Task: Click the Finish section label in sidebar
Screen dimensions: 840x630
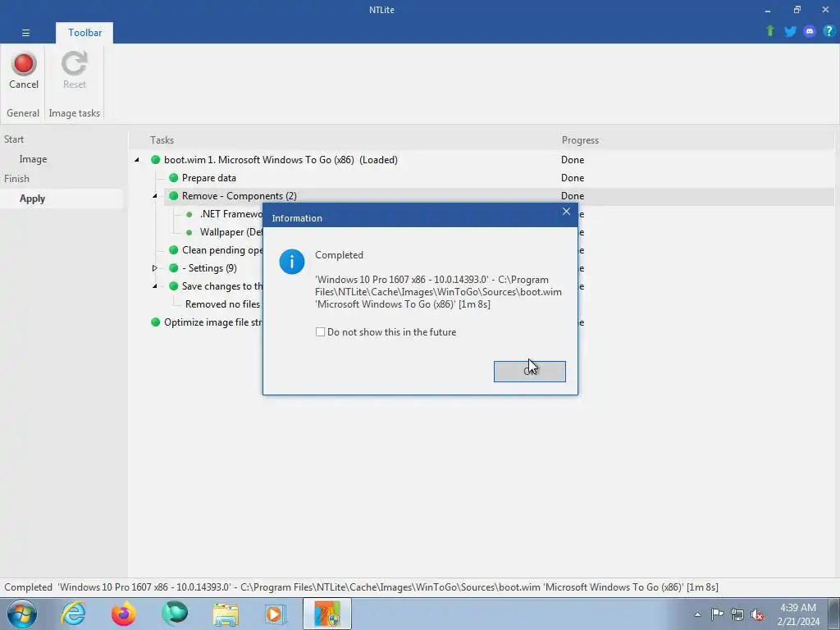Action: 16,178
